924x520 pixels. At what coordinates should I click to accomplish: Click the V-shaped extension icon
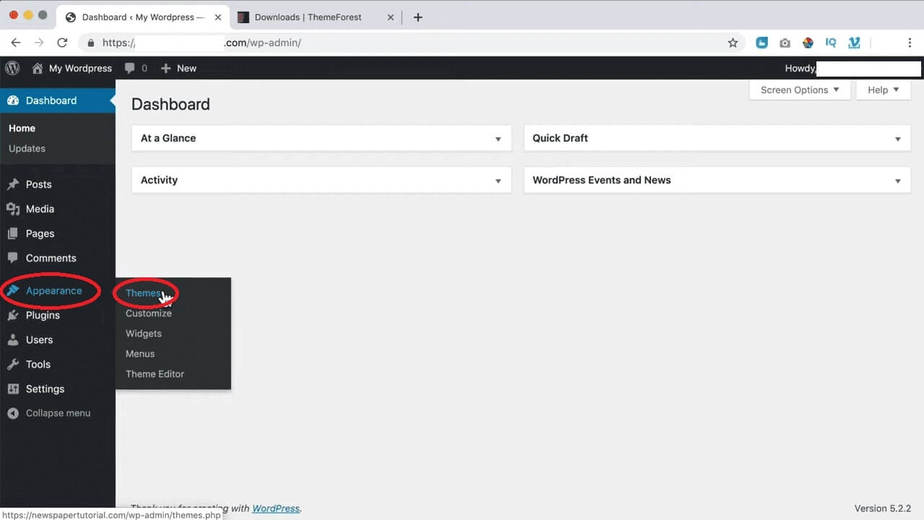tap(854, 42)
